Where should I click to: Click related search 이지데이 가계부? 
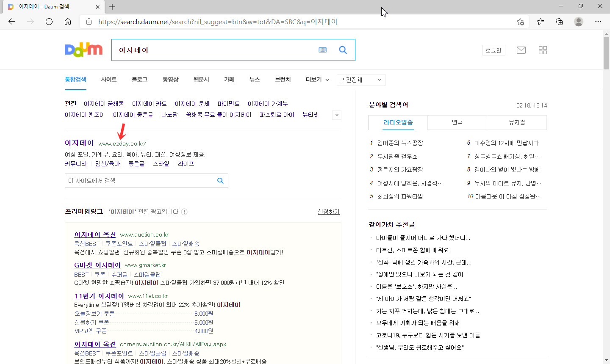(x=268, y=104)
